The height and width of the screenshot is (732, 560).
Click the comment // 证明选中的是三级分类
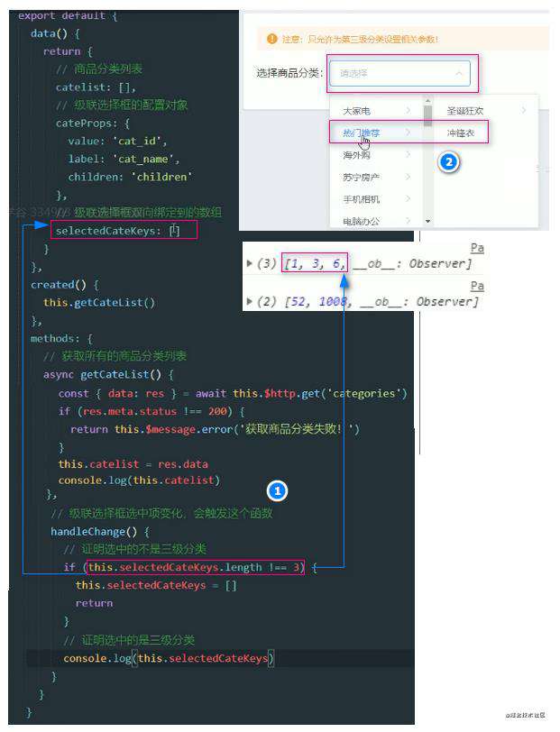click(x=129, y=640)
